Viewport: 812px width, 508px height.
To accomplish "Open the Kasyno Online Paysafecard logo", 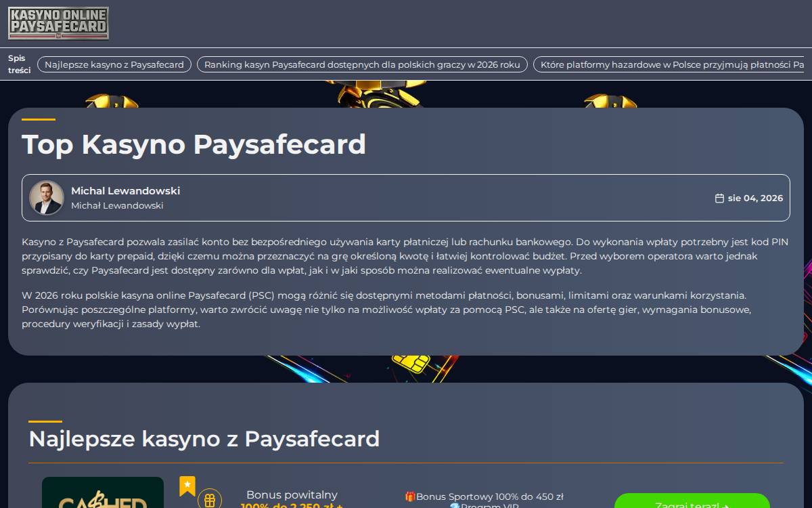I will (x=58, y=24).
